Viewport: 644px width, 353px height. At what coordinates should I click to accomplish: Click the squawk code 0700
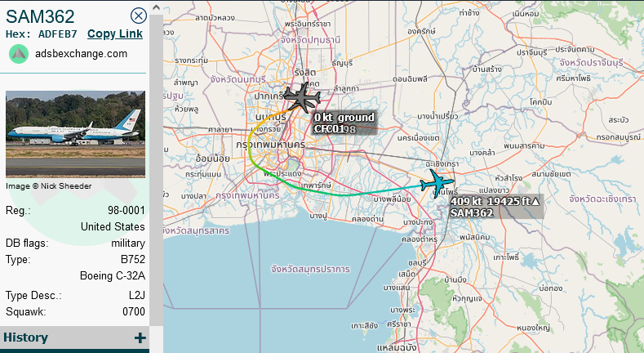134,311
